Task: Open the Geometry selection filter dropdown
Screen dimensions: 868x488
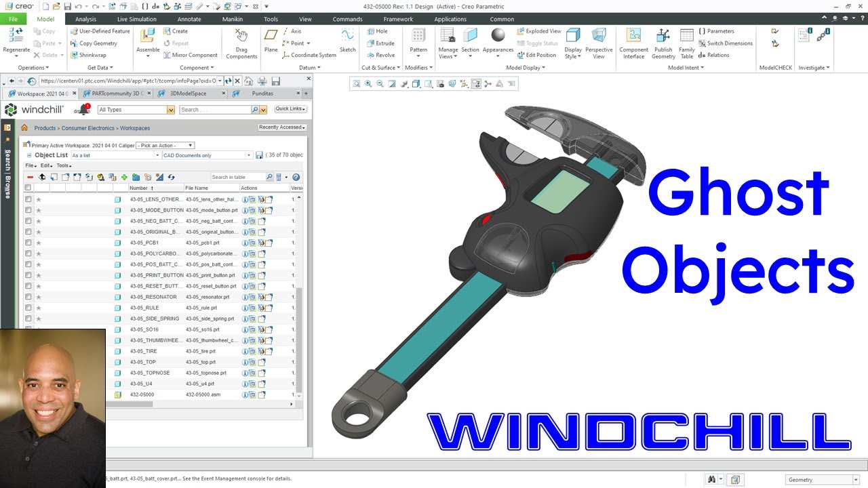Action: (823, 479)
